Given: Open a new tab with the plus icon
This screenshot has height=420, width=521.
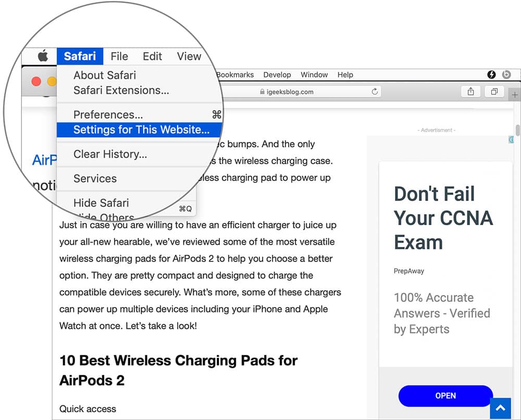Looking at the screenshot, I should click(514, 95).
